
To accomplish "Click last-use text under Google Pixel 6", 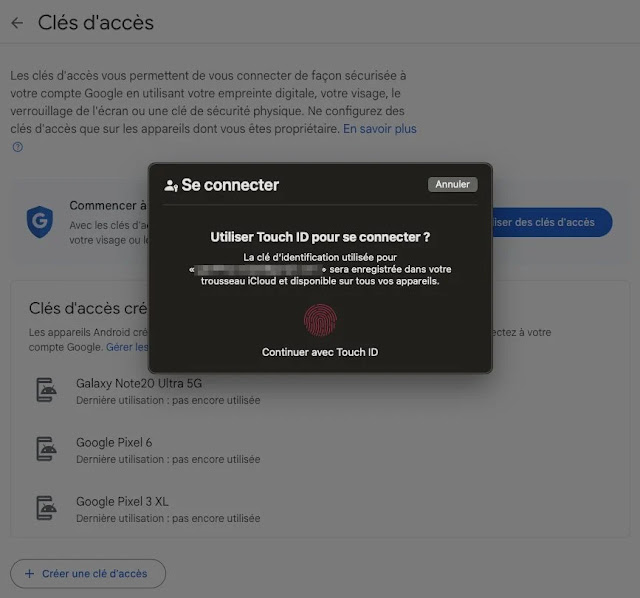I will [168, 459].
